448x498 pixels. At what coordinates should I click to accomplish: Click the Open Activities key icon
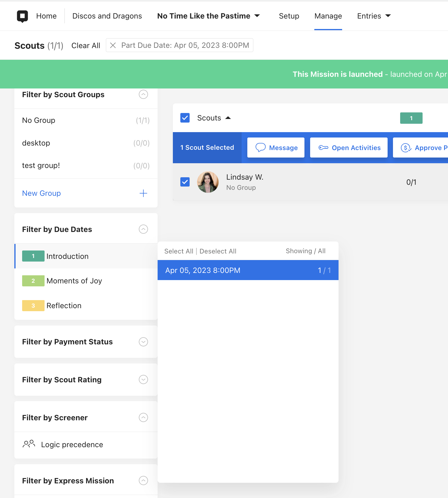[x=323, y=148]
